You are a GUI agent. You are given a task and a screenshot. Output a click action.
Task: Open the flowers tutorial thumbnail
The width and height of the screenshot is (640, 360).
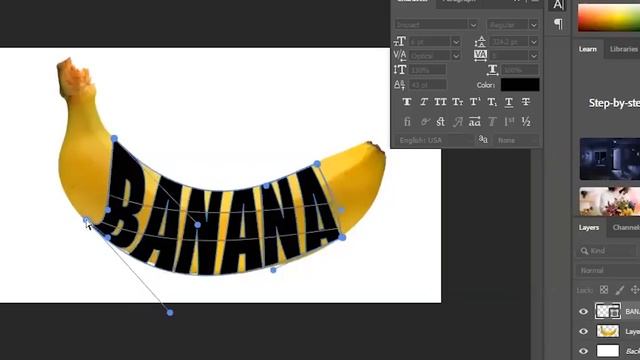pyautogui.click(x=610, y=202)
